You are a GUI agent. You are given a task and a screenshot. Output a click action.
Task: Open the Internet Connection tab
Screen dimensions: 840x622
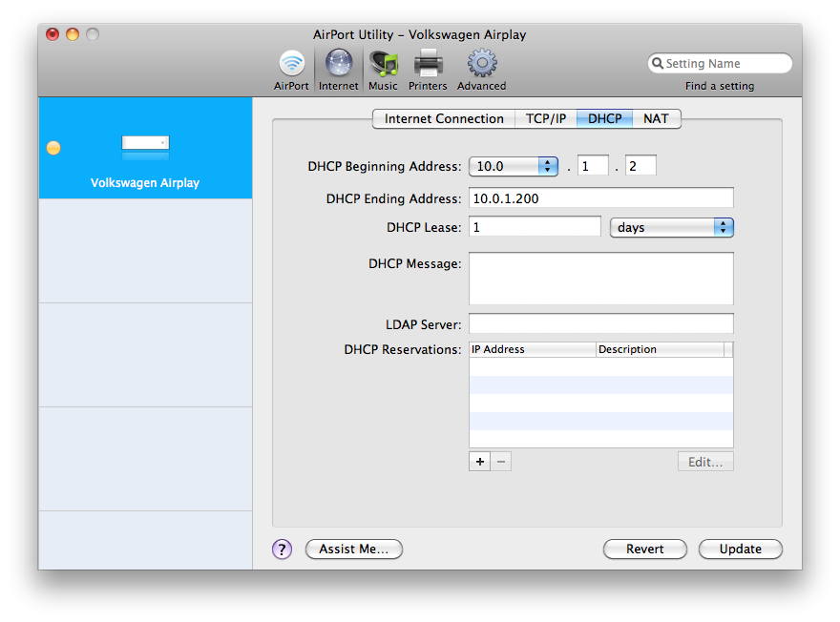coord(444,119)
